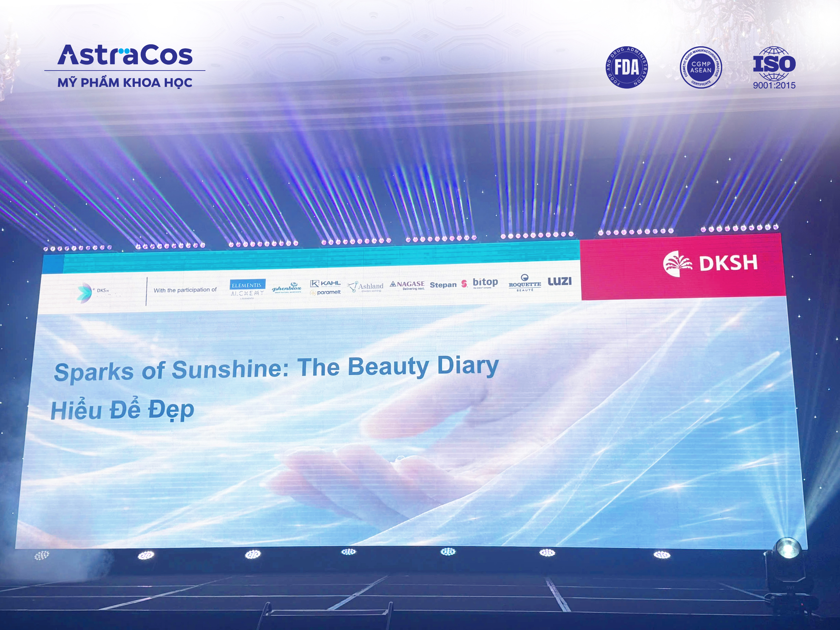Click the CGMP ASEAN certificate badge
The height and width of the screenshot is (630, 840).
pyautogui.click(x=701, y=68)
